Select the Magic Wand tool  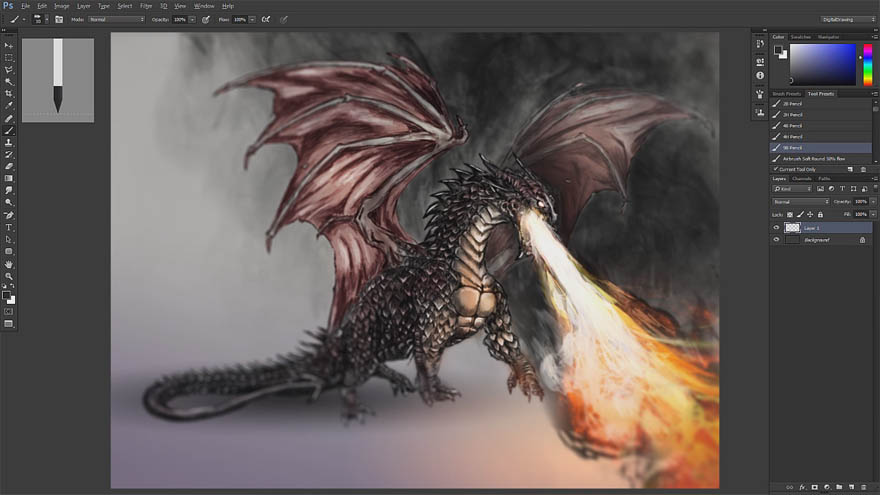pyautogui.click(x=8, y=82)
